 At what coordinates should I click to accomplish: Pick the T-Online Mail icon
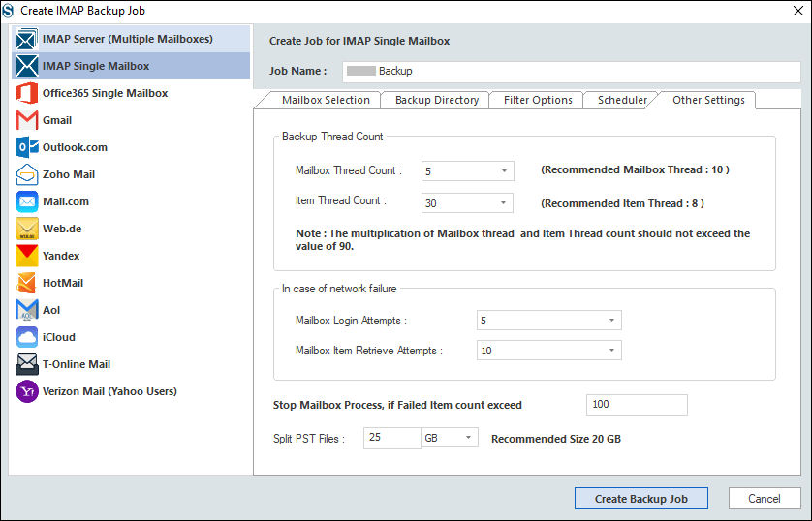point(26,364)
